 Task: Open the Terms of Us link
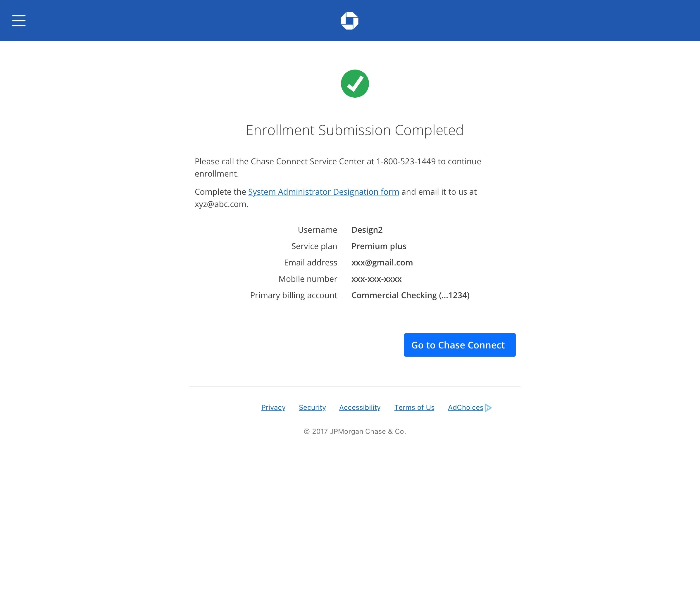pos(414,407)
